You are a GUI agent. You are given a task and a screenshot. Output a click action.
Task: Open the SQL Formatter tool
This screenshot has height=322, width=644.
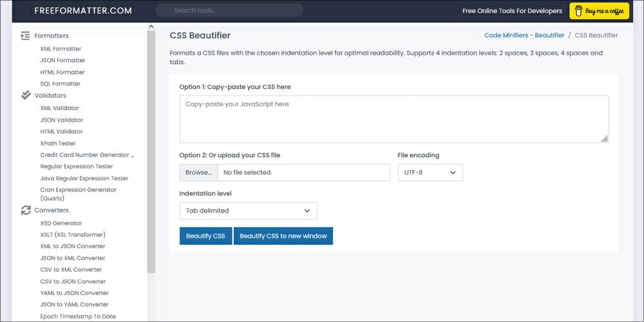pyautogui.click(x=61, y=84)
